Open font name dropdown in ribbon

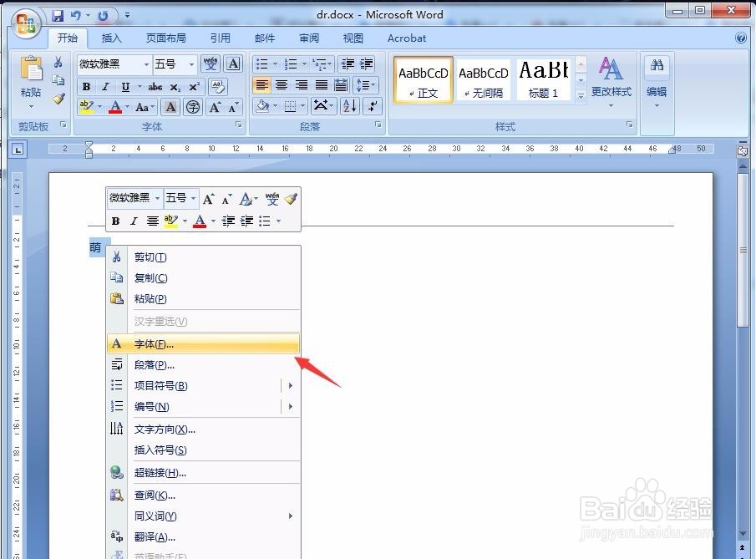[146, 64]
